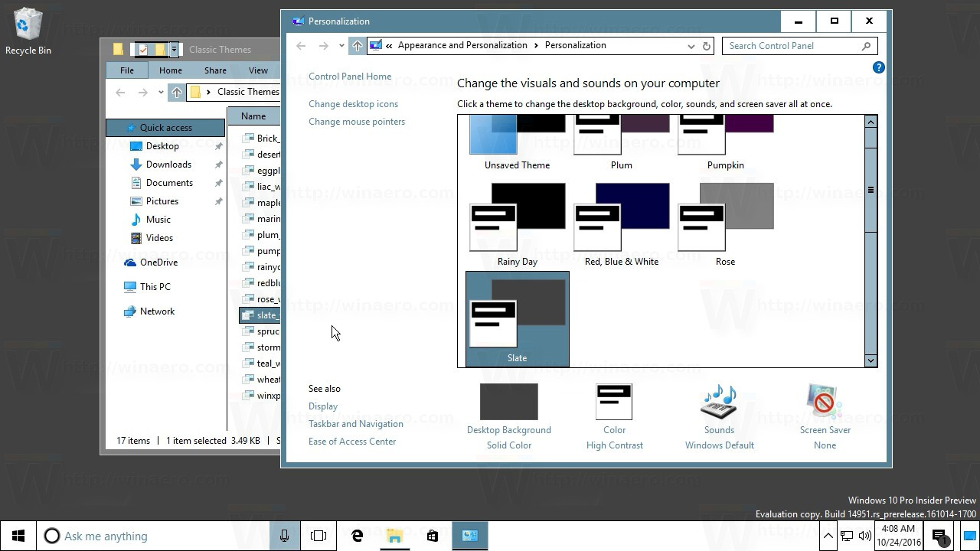This screenshot has height=551, width=980.
Task: Click the Name column header
Action: tap(255, 116)
